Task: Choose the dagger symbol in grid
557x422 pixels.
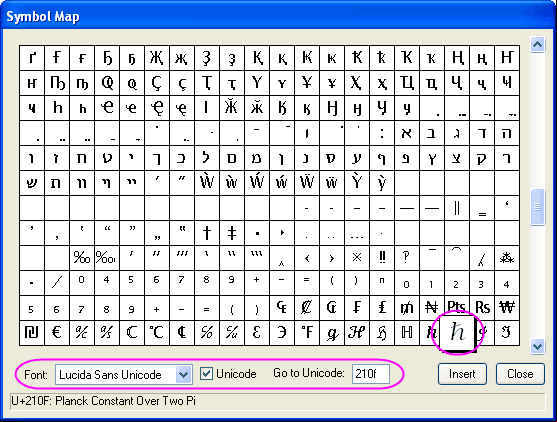Action: 207,233
